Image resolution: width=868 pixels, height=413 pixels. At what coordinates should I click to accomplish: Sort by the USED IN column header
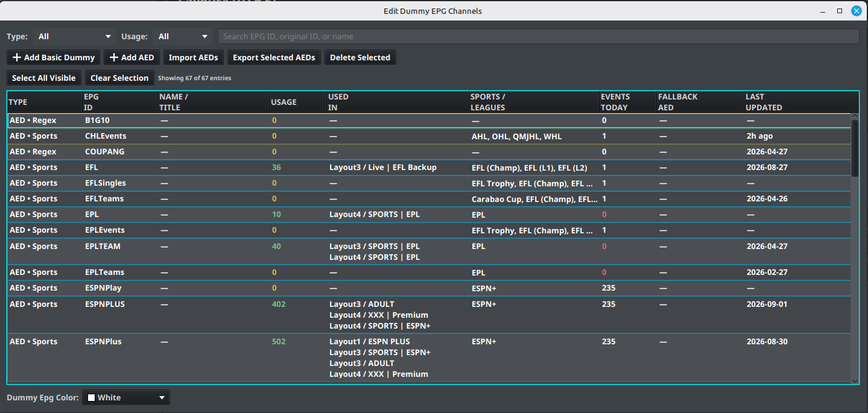tap(398, 102)
